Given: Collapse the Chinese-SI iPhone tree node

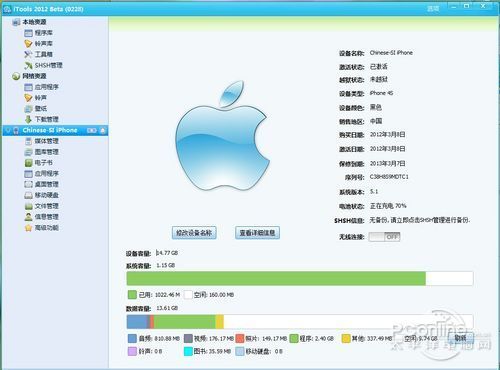Looking at the screenshot, I should [x=8, y=130].
